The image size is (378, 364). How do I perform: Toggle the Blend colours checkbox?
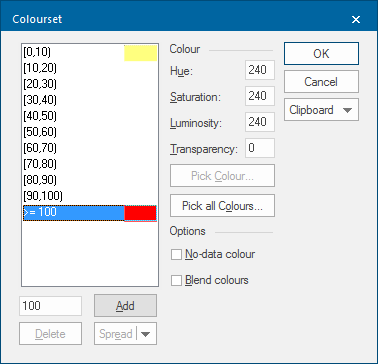click(x=176, y=280)
